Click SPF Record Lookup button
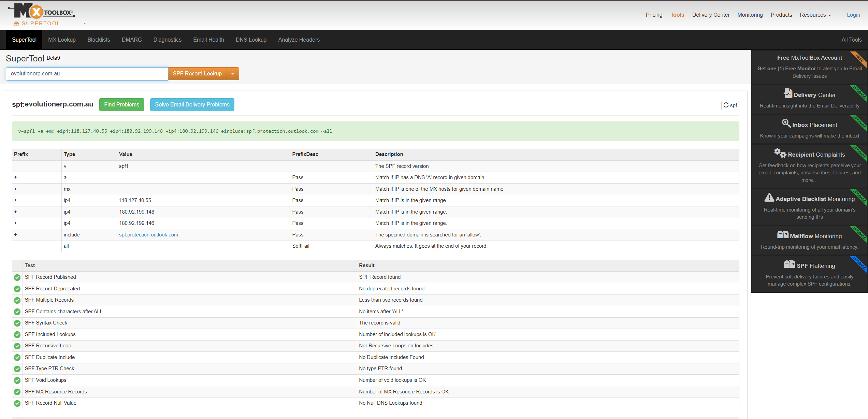868x419 pixels. [197, 74]
